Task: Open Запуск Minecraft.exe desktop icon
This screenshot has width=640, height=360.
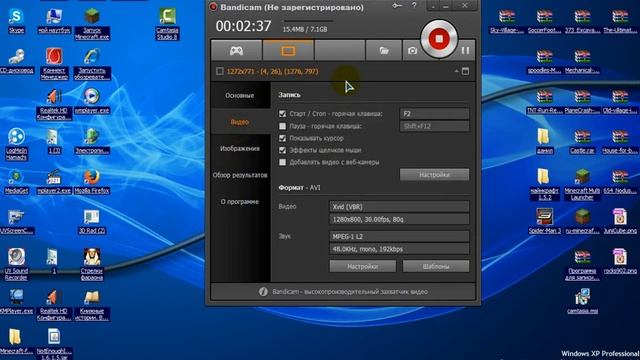Action: tap(92, 24)
